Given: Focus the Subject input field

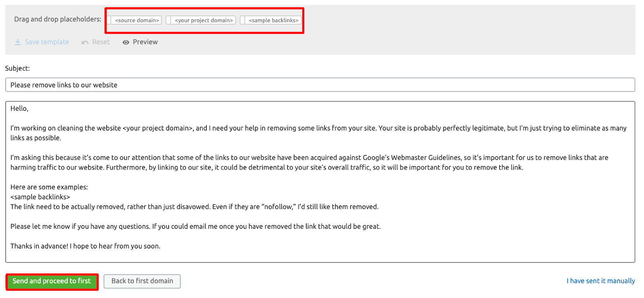Looking at the screenshot, I should click(320, 85).
